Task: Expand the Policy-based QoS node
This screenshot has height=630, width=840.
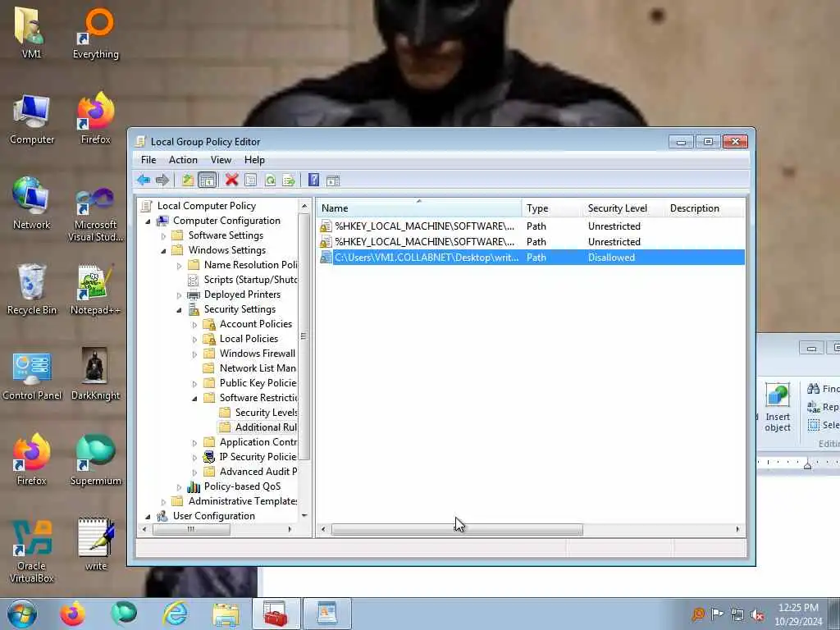Action: tap(180, 487)
